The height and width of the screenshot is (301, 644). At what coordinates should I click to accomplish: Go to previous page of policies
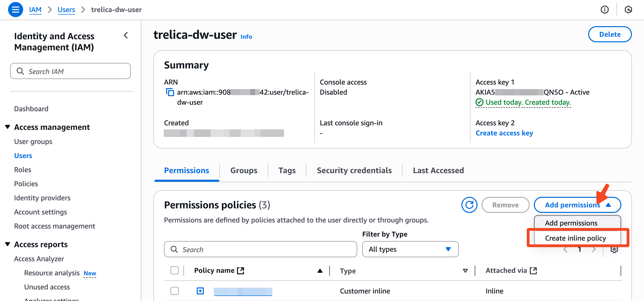point(566,249)
